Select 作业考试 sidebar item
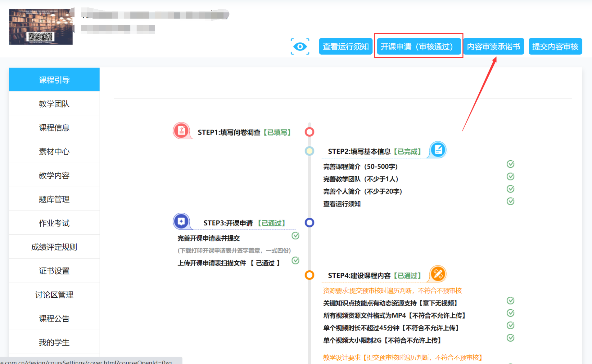This screenshot has height=364, width=592. (54, 223)
